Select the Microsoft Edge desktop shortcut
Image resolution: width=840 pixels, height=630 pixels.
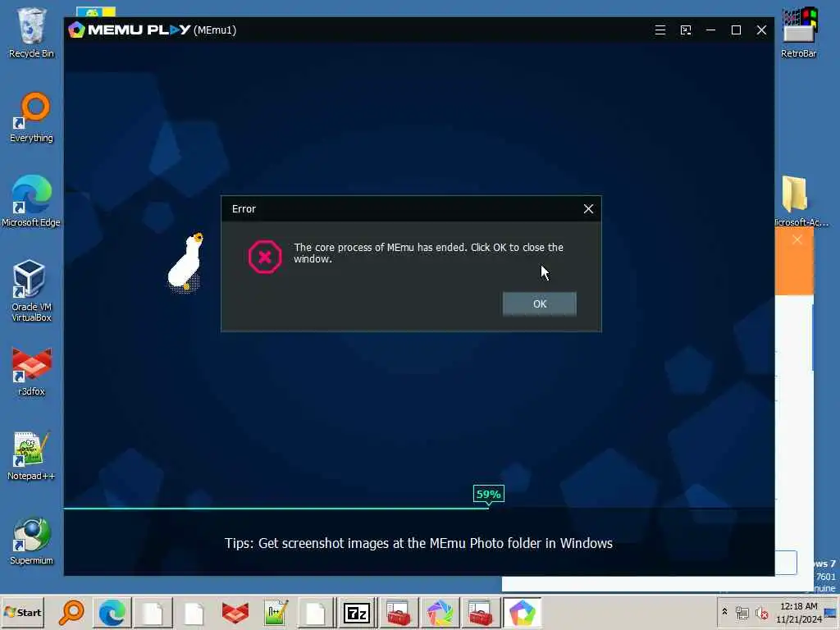31,202
